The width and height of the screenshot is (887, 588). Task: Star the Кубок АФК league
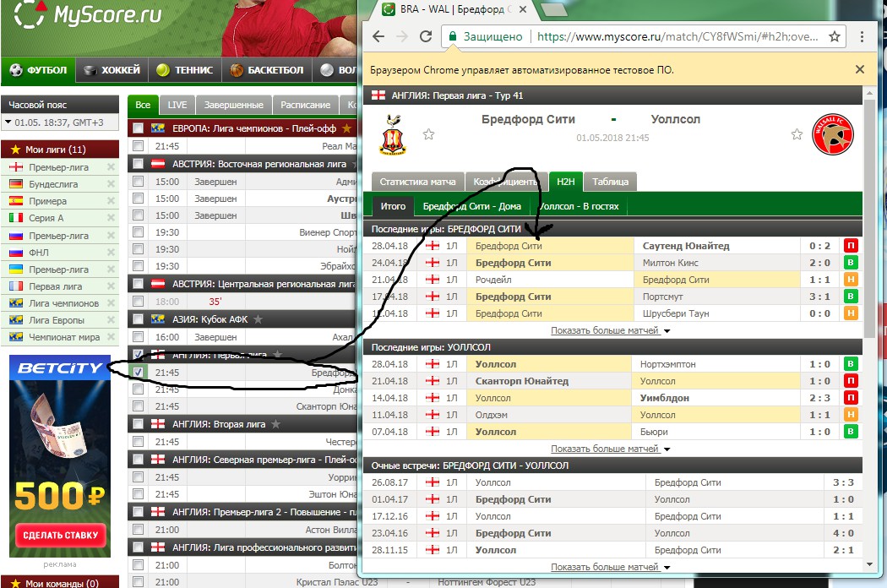[258, 319]
